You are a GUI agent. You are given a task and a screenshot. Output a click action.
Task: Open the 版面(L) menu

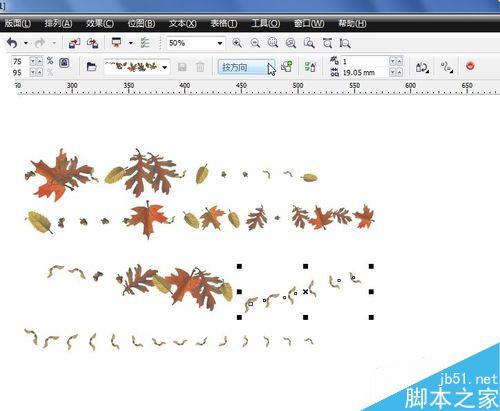pyautogui.click(x=17, y=23)
